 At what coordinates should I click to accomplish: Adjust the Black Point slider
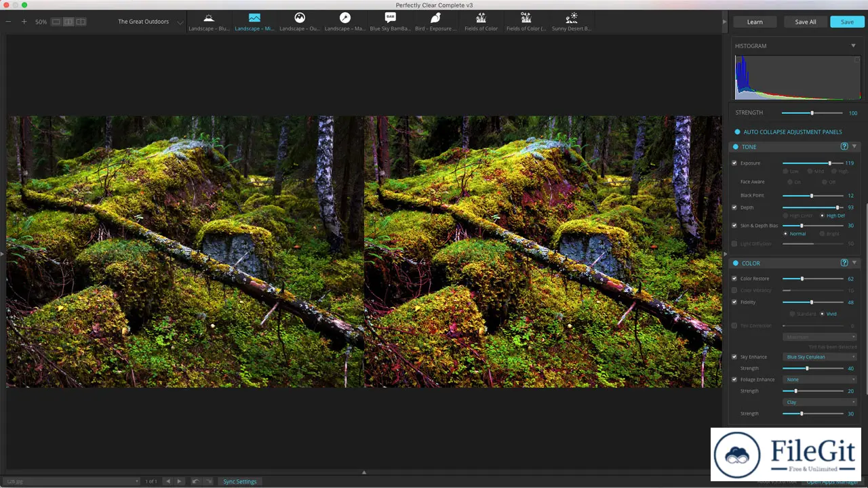(x=813, y=196)
